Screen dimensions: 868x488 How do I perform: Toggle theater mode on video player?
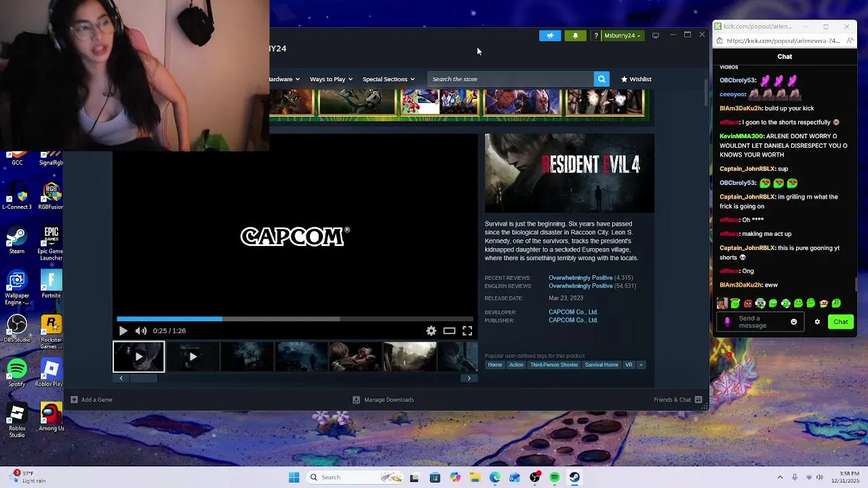pyautogui.click(x=449, y=331)
